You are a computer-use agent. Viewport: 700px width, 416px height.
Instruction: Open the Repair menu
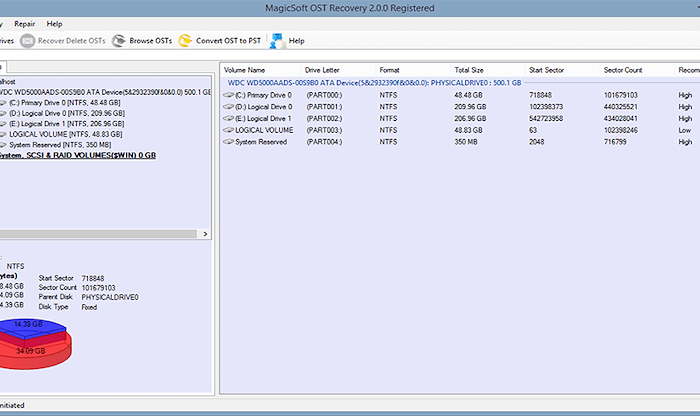(25, 24)
